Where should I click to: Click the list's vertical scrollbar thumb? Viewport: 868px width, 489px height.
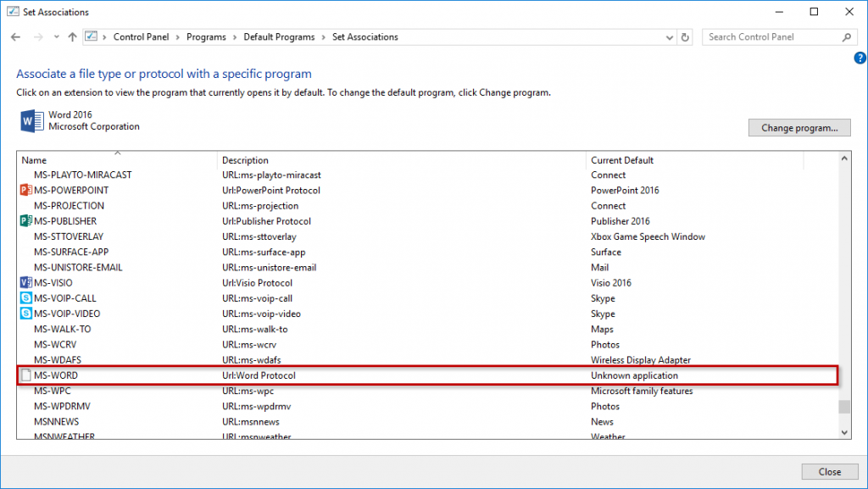coord(843,407)
